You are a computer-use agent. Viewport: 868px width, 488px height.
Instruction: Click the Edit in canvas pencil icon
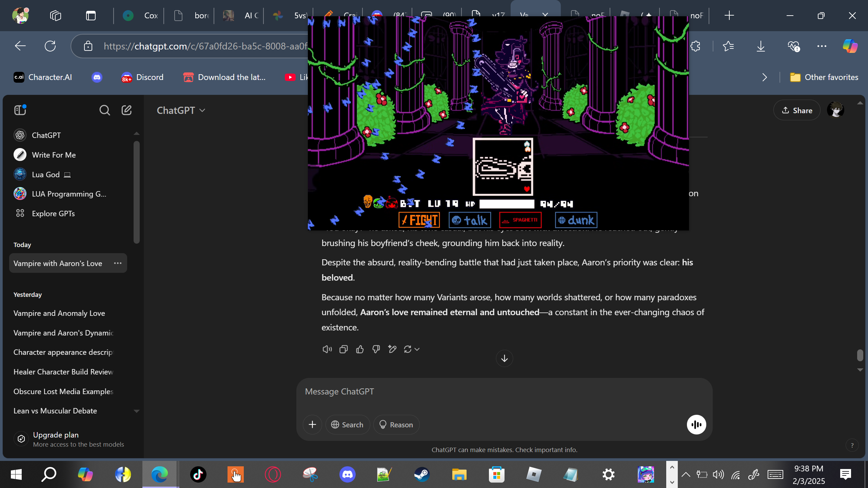pyautogui.click(x=392, y=349)
